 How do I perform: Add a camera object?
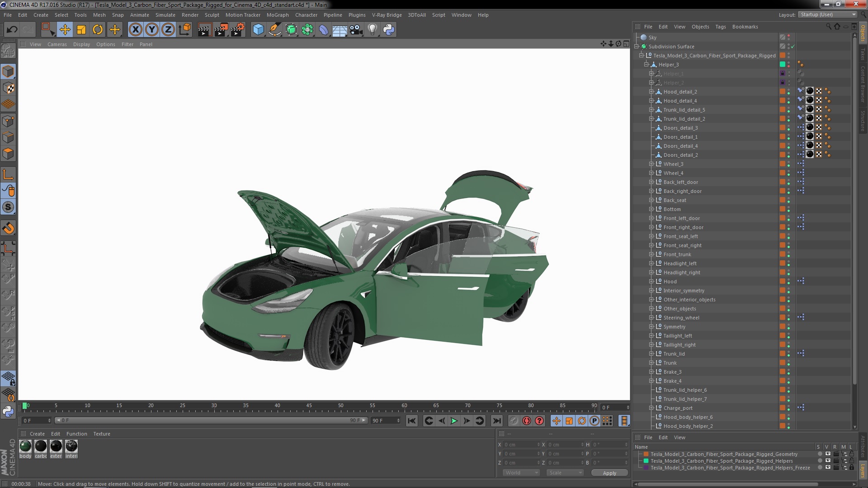point(356,30)
